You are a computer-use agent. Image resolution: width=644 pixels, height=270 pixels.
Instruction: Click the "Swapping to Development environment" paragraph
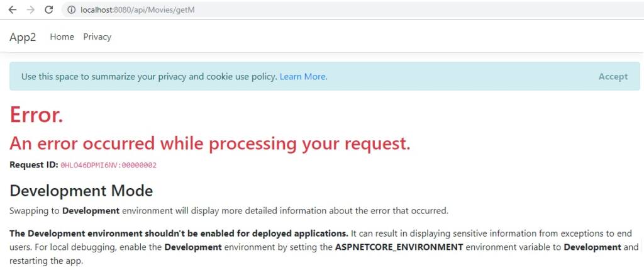click(229, 211)
